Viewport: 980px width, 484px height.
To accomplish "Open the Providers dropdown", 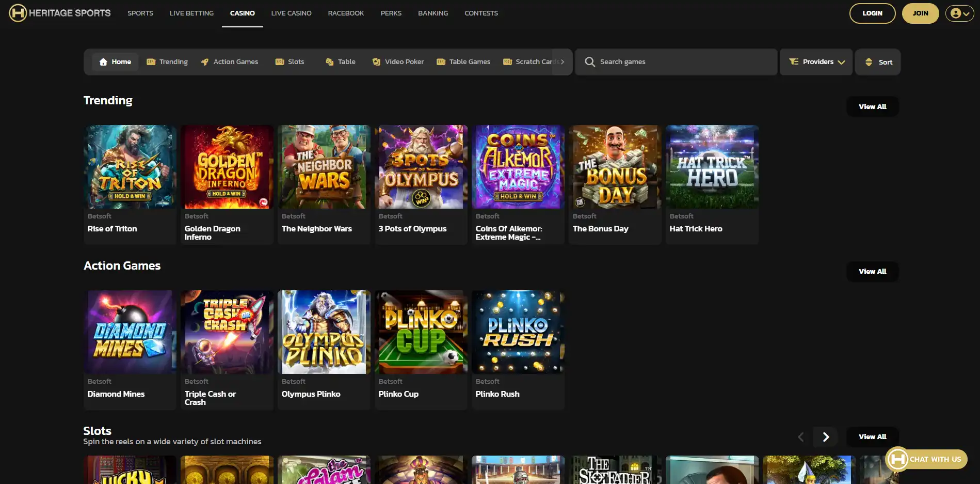I will (816, 62).
